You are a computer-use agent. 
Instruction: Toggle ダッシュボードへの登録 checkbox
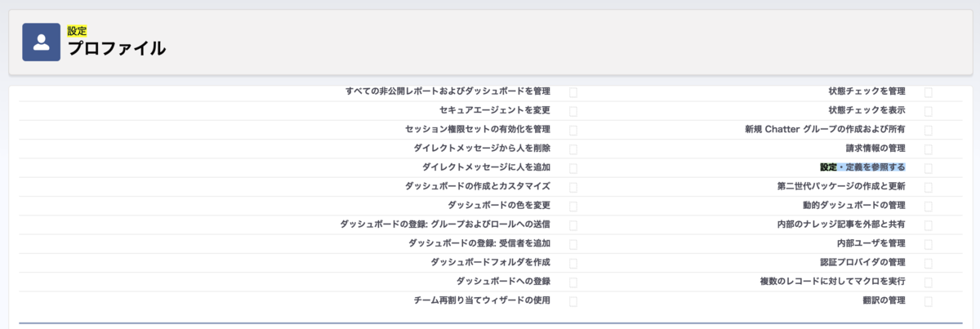coord(573,282)
